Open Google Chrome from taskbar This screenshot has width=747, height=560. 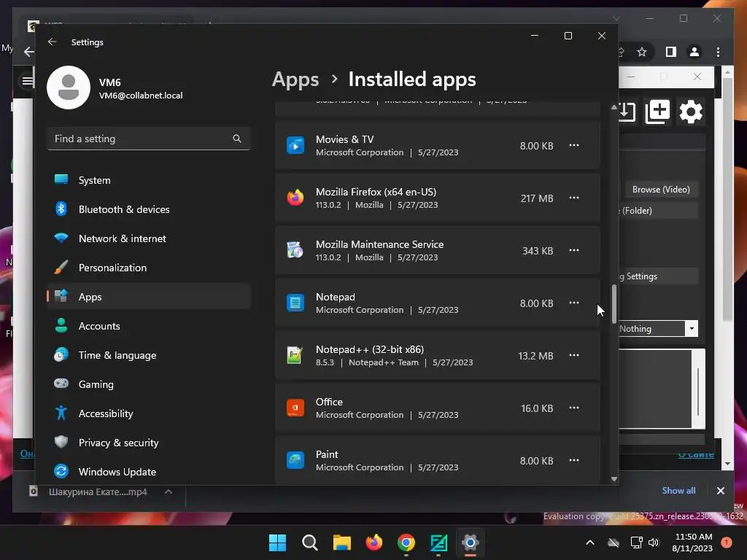pyautogui.click(x=406, y=542)
